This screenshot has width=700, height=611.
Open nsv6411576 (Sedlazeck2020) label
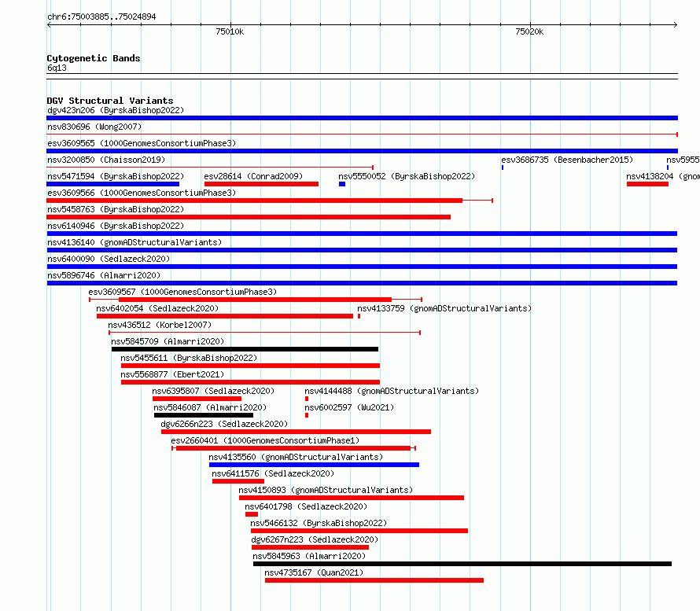tap(273, 473)
